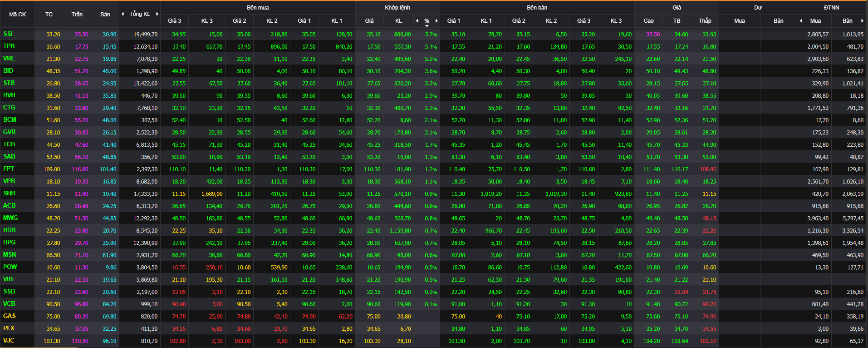Click the Khớp lệnh group header
868x348 pixels.
[x=397, y=8]
